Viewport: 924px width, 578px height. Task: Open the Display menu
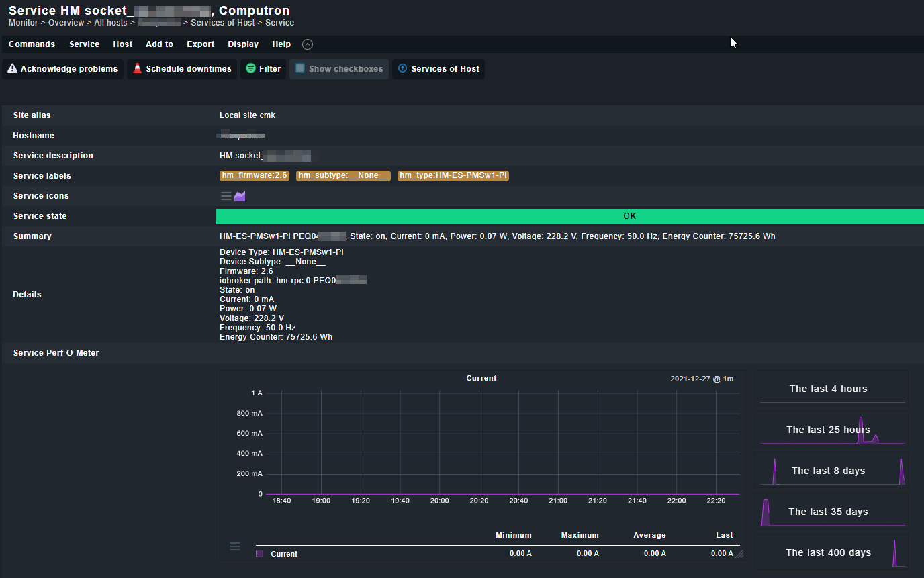[x=243, y=44]
